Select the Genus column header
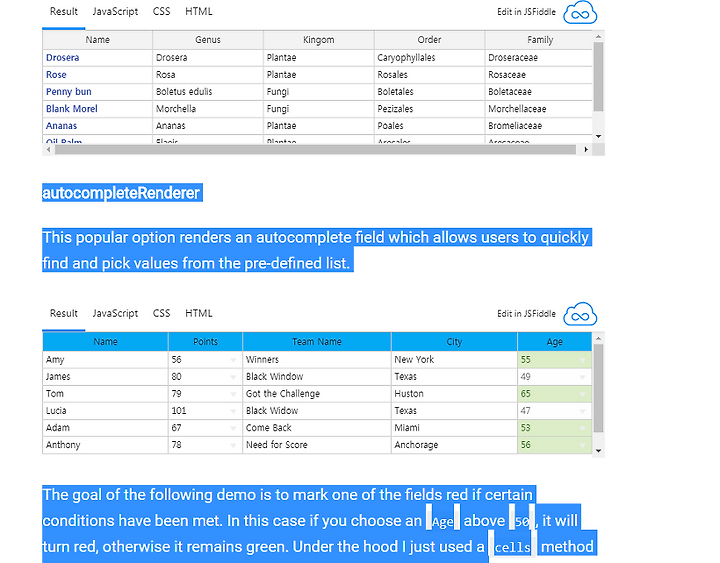Viewport: 720px width, 563px height. [208, 40]
